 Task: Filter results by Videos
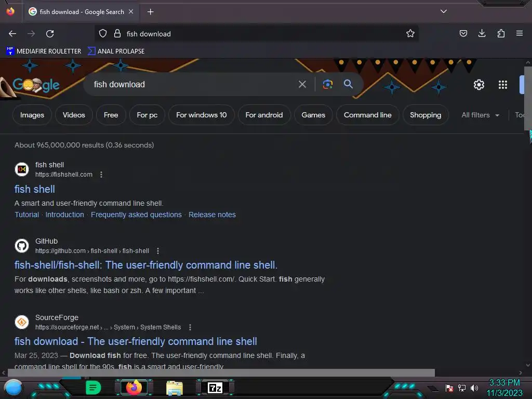[74, 115]
